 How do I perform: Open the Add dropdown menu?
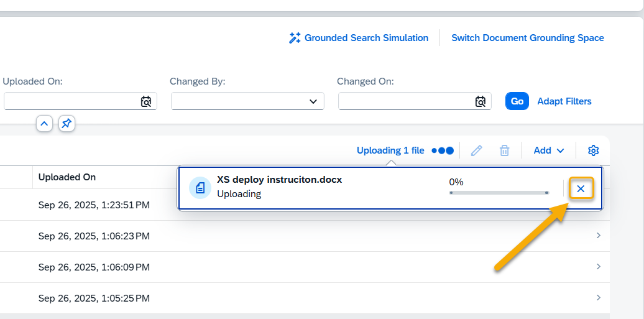(x=549, y=150)
